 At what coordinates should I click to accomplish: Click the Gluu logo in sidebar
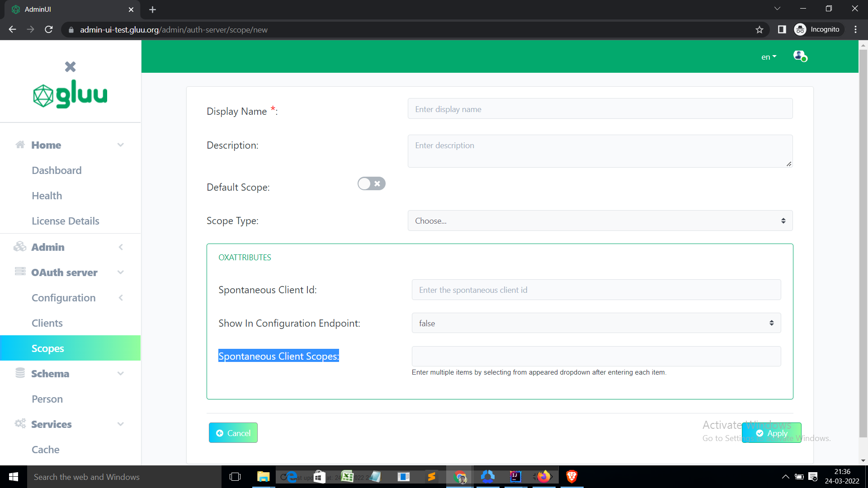(x=70, y=94)
